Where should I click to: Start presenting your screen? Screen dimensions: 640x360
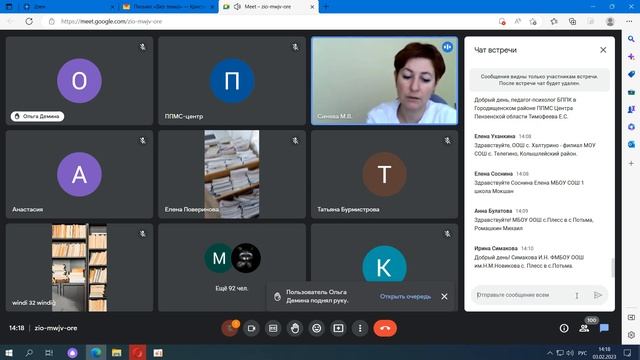pyautogui.click(x=338, y=328)
